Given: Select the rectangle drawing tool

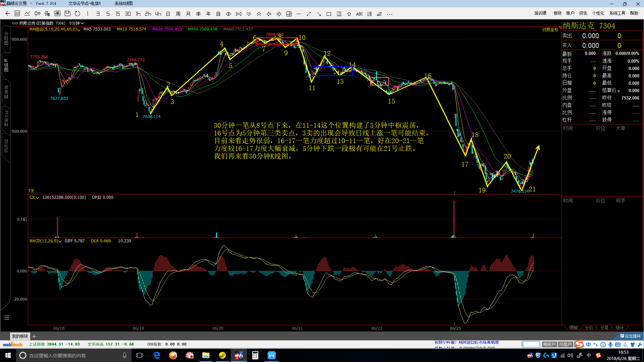Looking at the screenshot, I should coord(329,14).
